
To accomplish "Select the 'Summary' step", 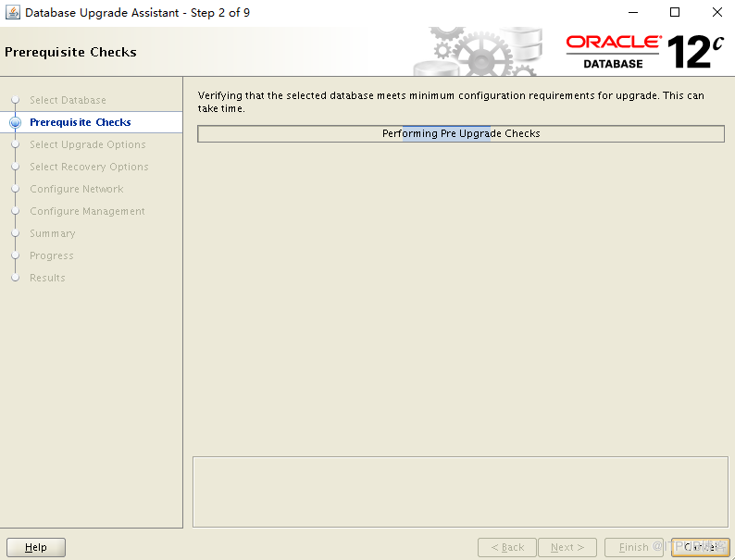I will 53,233.
